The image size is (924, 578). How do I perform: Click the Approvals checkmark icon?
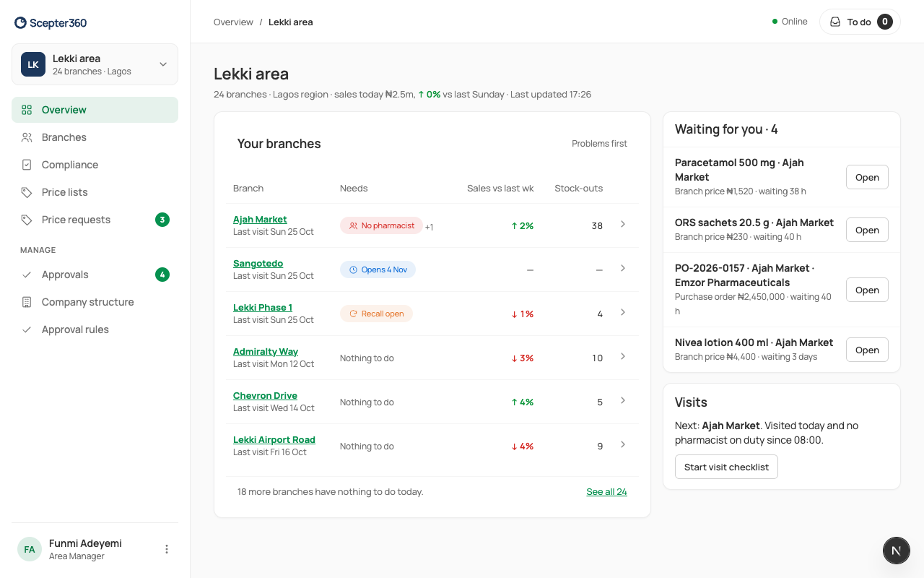coord(27,275)
